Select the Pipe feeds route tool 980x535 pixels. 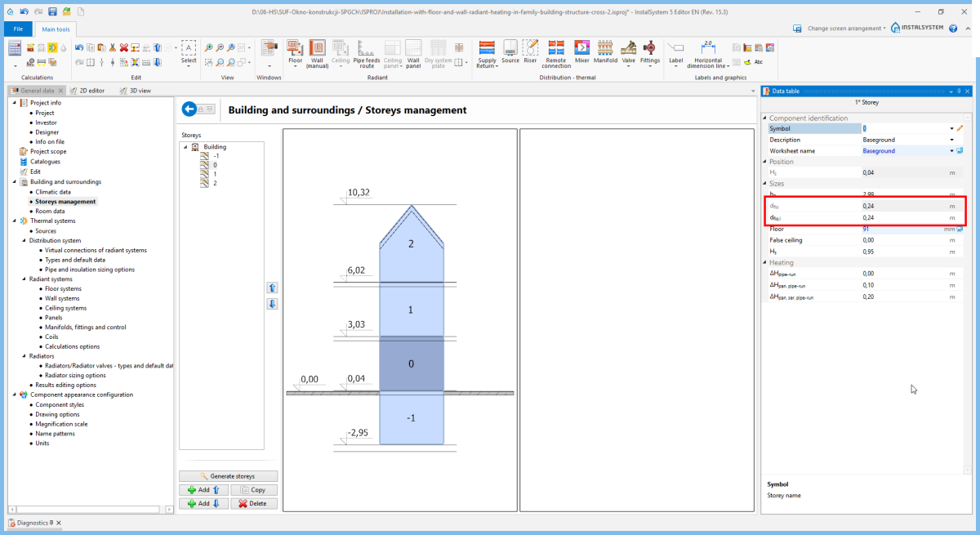[x=366, y=50]
